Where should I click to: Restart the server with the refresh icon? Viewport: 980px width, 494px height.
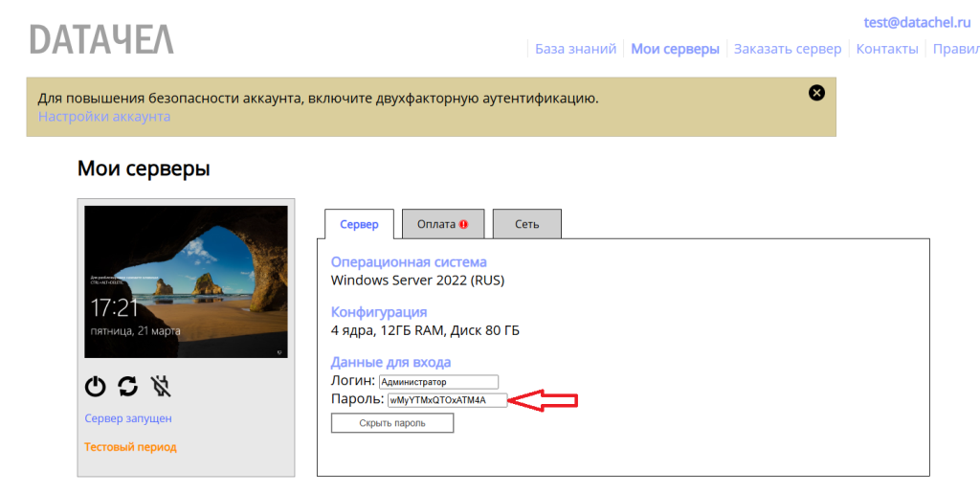127,386
